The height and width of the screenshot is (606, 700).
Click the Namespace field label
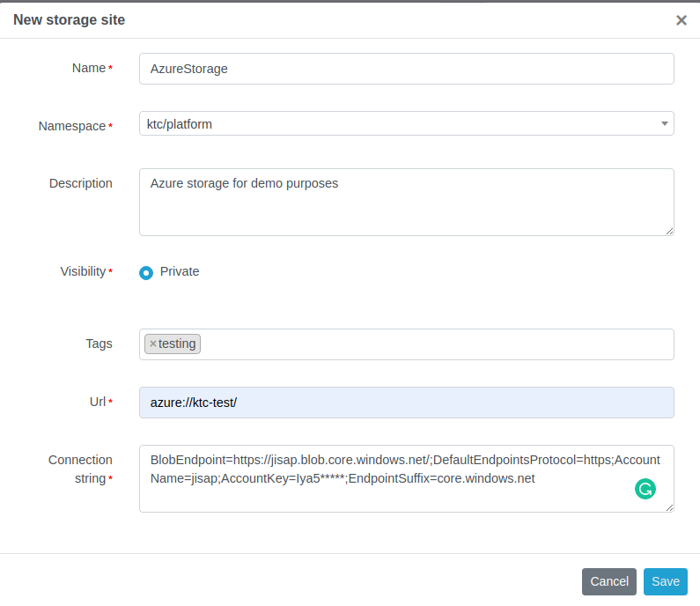click(72, 126)
